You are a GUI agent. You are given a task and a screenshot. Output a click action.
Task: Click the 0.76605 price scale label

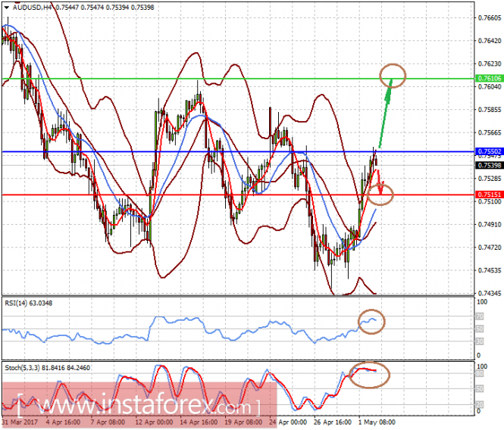[490, 17]
